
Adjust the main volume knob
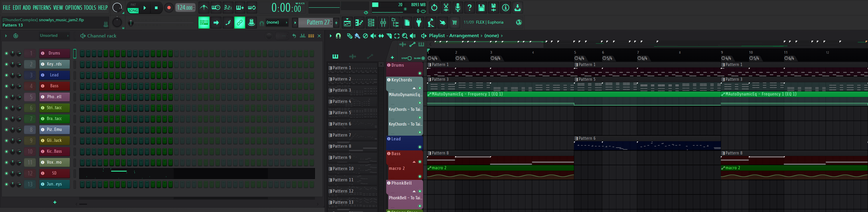point(117,7)
